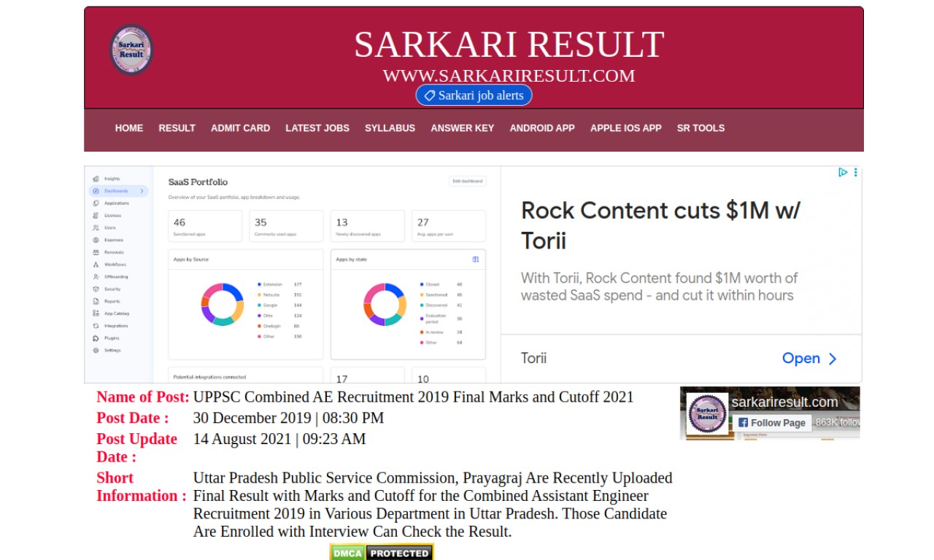Screen dimensions: 934x560
Task: Click the Uttar Pradesh Public Service Commission paragraph
Action: [x=433, y=505]
